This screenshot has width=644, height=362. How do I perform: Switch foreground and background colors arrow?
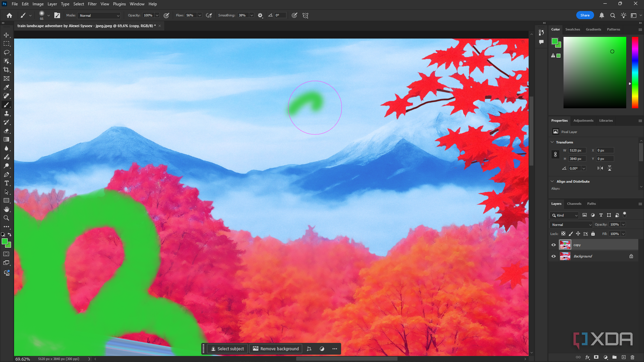10,235
